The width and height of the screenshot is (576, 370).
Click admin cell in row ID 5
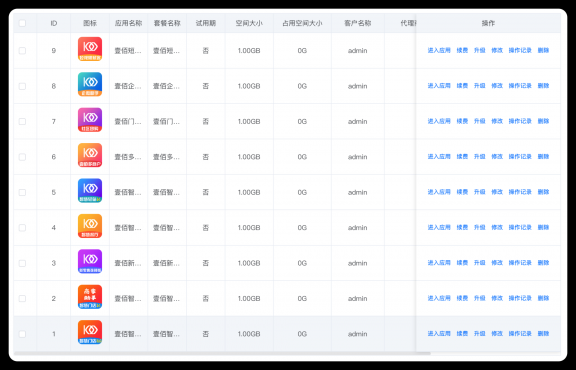tap(357, 193)
